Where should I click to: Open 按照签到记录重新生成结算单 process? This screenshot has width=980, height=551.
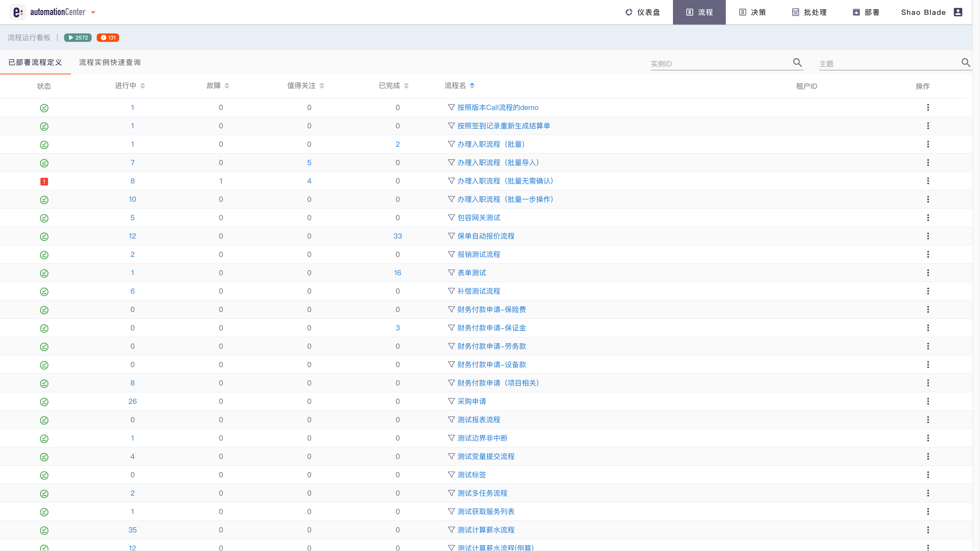click(x=503, y=126)
